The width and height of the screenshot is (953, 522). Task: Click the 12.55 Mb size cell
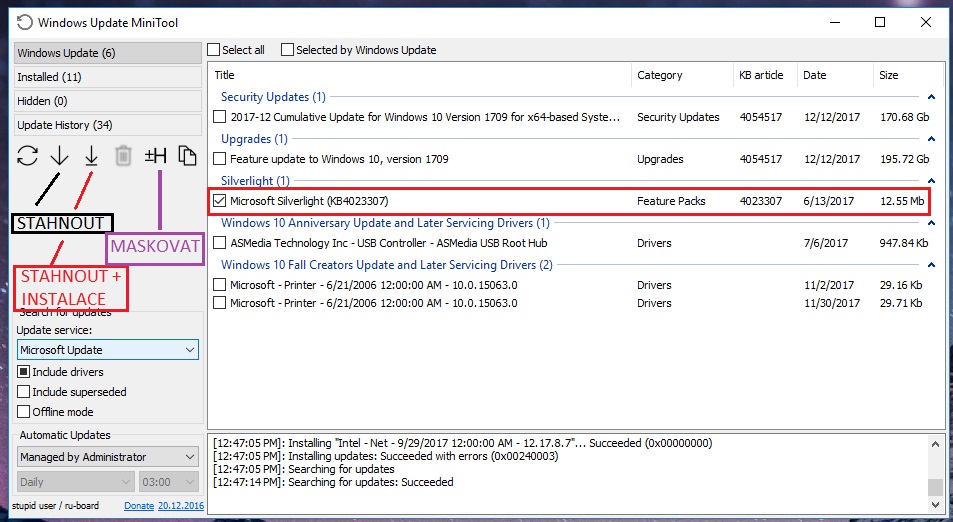tap(902, 201)
